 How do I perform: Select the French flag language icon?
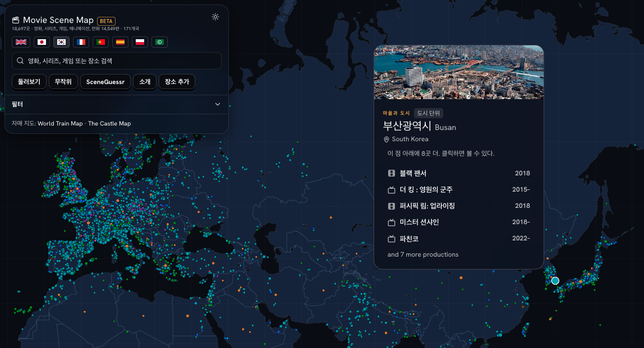[x=81, y=42]
